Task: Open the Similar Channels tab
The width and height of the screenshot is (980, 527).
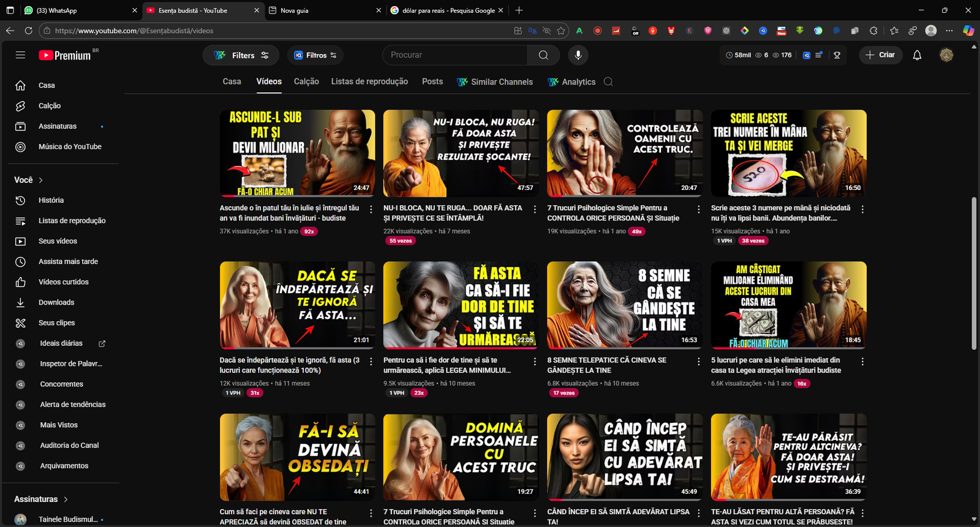Action: tap(495, 82)
